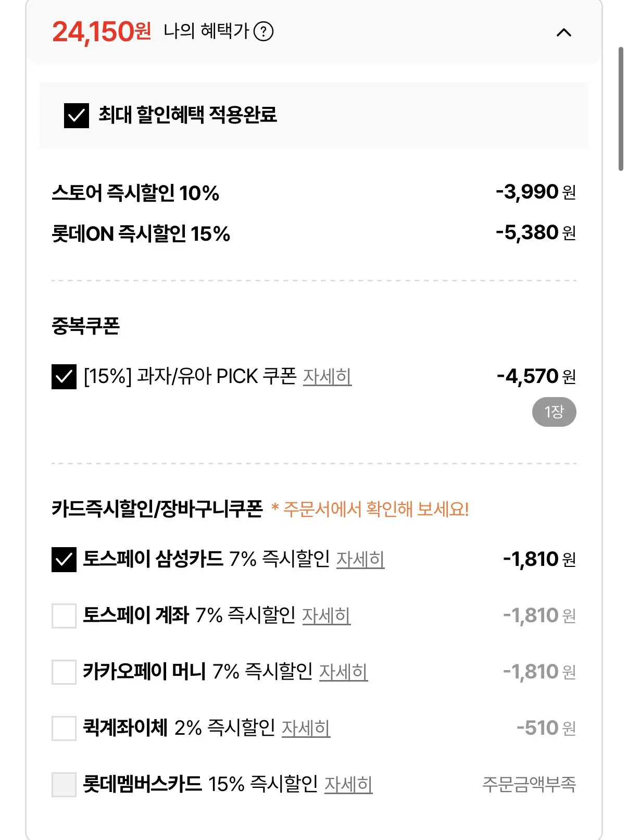Screen dimensions: 628x840
Task: Open 자세히 link for 퀵계좌이체
Action: point(306,728)
